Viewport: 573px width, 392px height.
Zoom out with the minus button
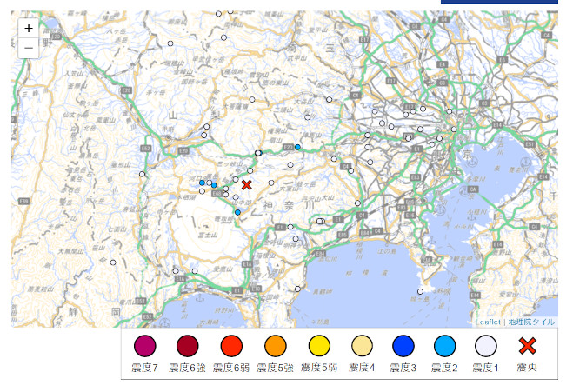29,47
